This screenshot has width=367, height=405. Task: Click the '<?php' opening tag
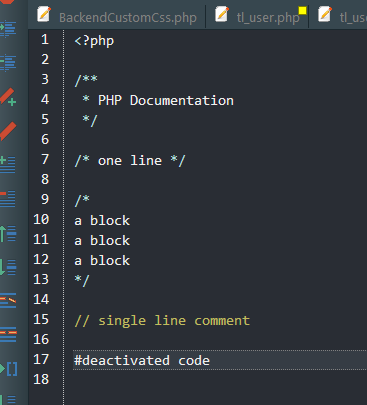[x=94, y=41]
